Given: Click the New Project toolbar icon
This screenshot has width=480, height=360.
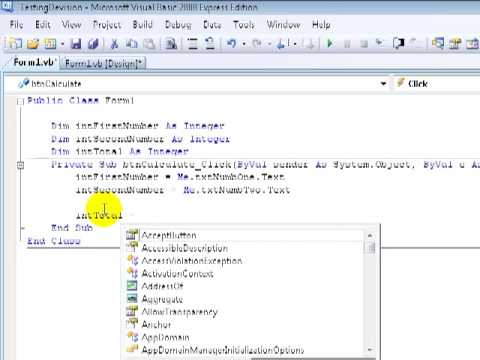Looking at the screenshot, I should pyautogui.click(x=15, y=43).
